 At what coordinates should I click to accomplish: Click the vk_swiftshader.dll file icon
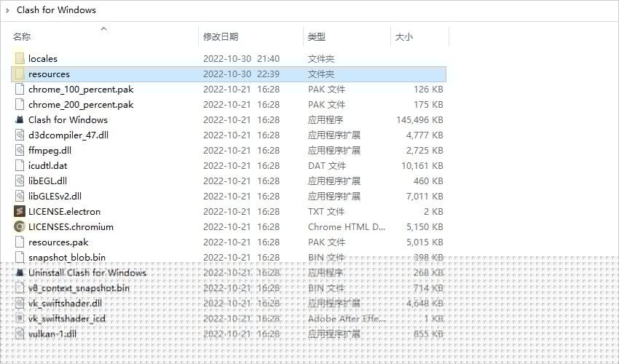tap(20, 303)
